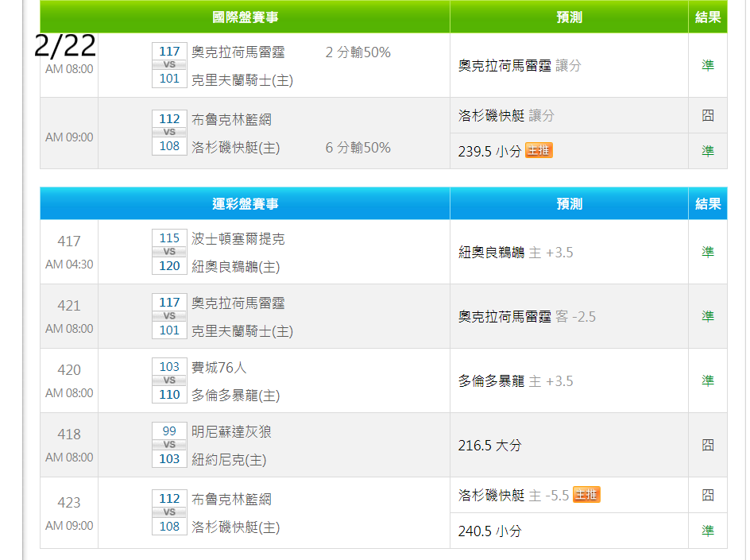The height and width of the screenshot is (560, 750).
Task: Click 明尼蘇達灰狼 team name
Action: click(x=231, y=432)
